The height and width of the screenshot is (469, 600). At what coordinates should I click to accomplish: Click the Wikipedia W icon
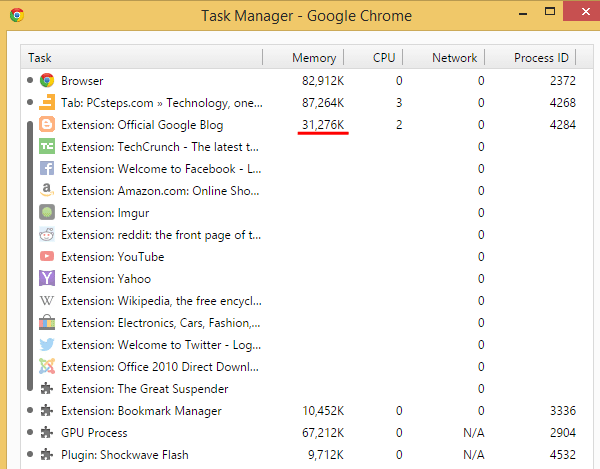coord(47,301)
